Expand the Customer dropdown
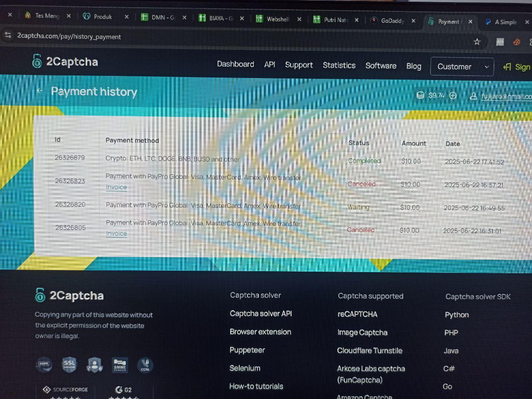Viewport: 532px width, 399px height. [x=462, y=66]
